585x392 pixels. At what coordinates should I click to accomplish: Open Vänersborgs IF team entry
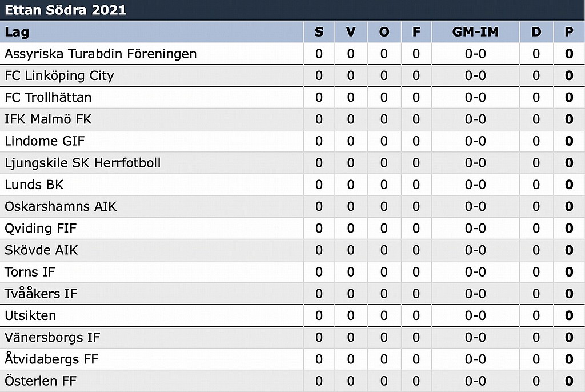click(x=53, y=337)
